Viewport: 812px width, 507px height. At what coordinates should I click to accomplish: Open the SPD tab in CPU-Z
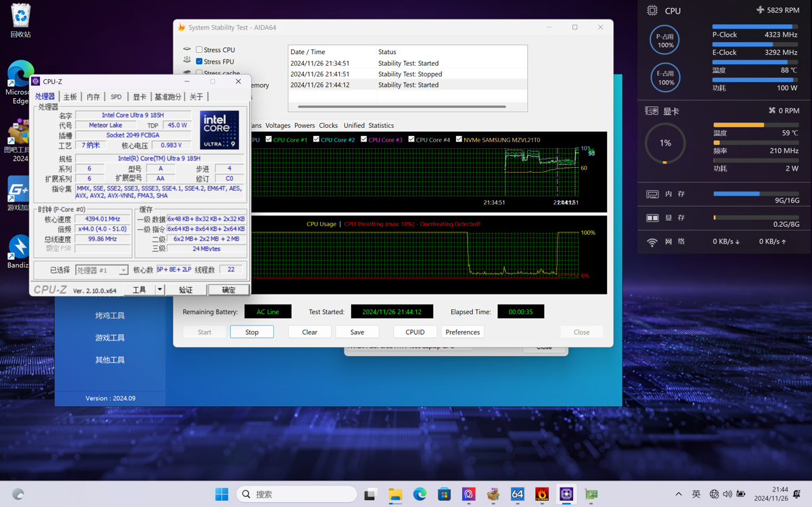(116, 97)
